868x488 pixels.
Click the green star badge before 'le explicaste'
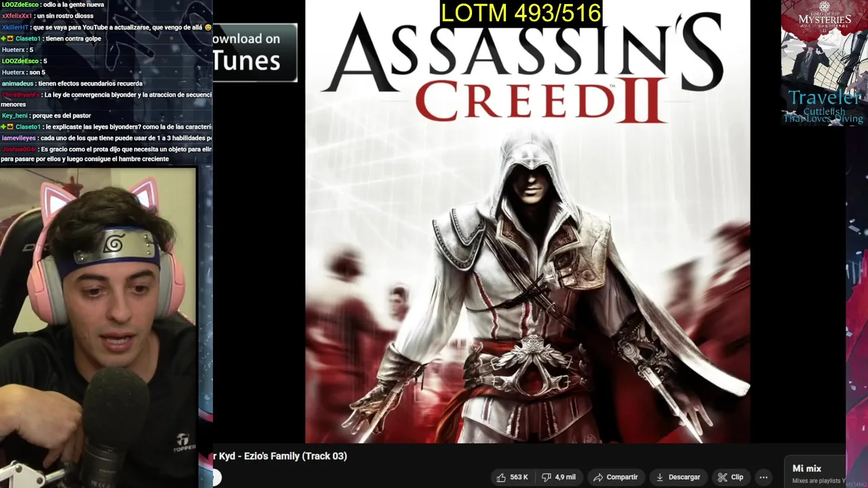(3, 127)
